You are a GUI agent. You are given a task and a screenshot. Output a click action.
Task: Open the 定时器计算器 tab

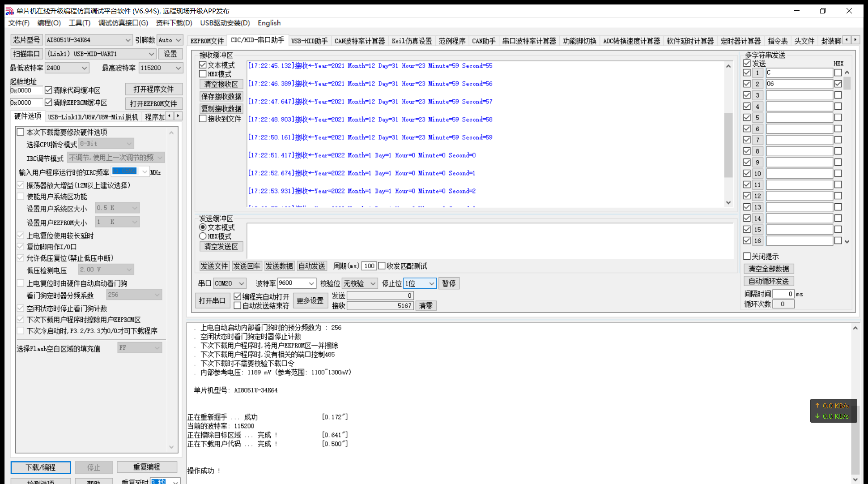click(x=740, y=41)
